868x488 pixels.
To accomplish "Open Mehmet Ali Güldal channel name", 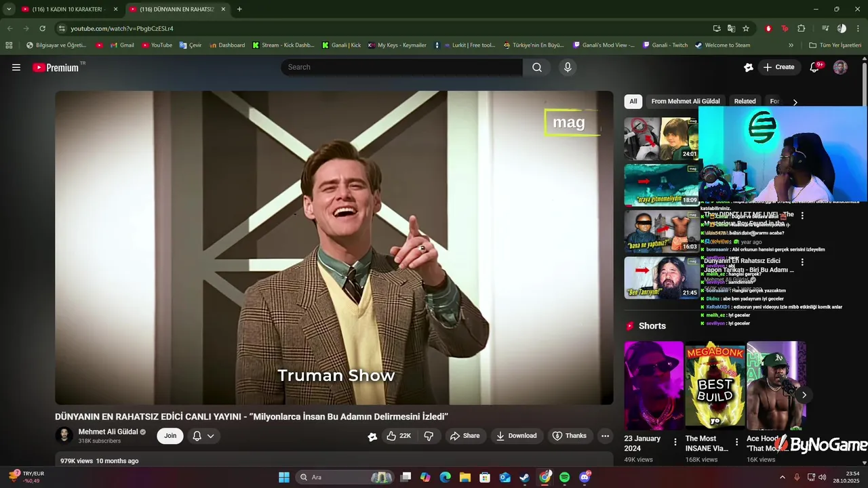I will click(x=108, y=432).
